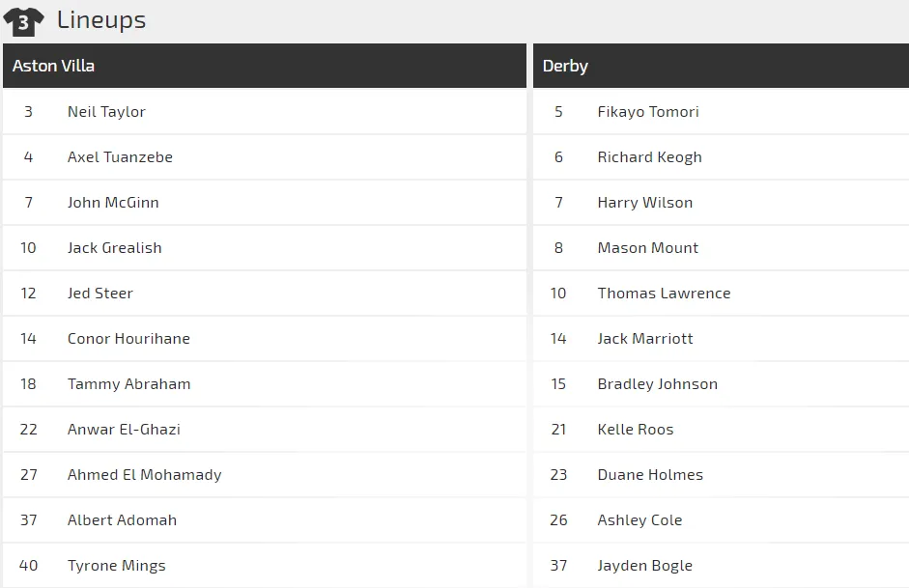Screen dimensions: 909x588
Task: Open Neil Taylor's player link
Action: 106,112
